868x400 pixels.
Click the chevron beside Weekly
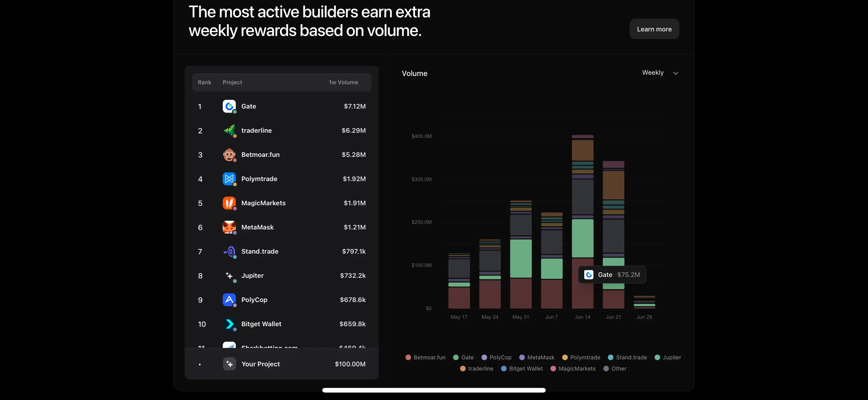(x=676, y=73)
